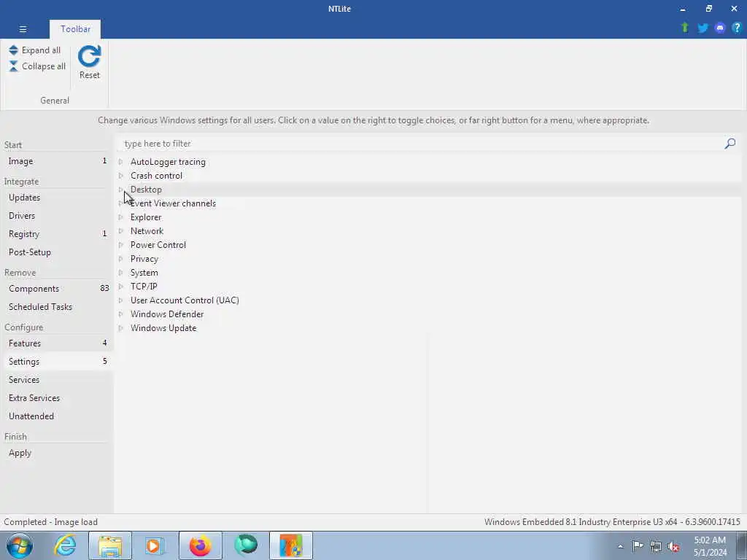This screenshot has width=747, height=560.
Task: Click the Windows Embedded 8.1 version status text
Action: (612, 522)
